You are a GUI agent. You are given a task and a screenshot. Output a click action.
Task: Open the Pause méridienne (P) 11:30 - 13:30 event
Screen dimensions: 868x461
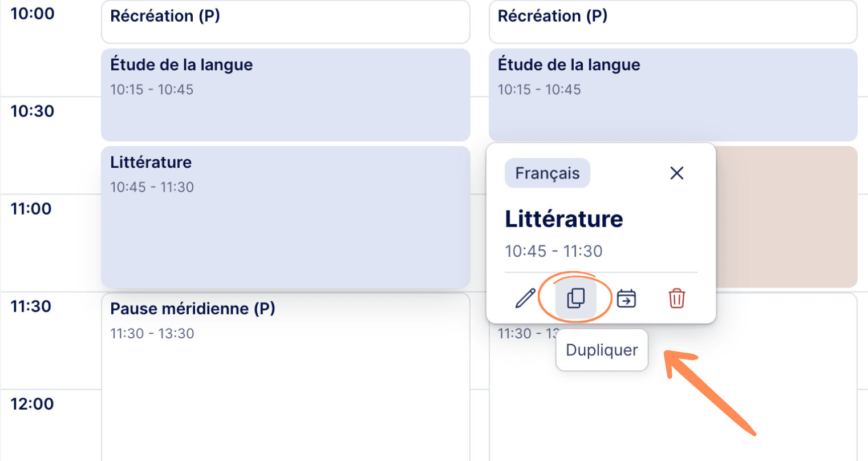tap(286, 377)
